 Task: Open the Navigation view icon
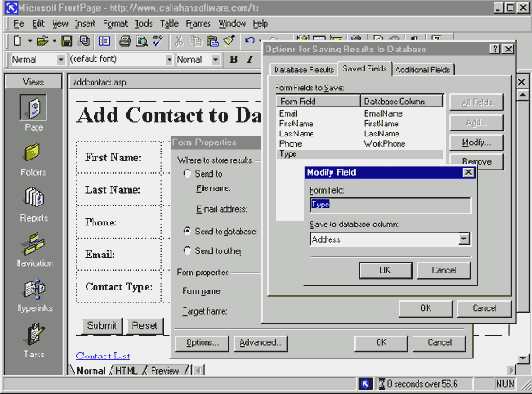[33, 244]
